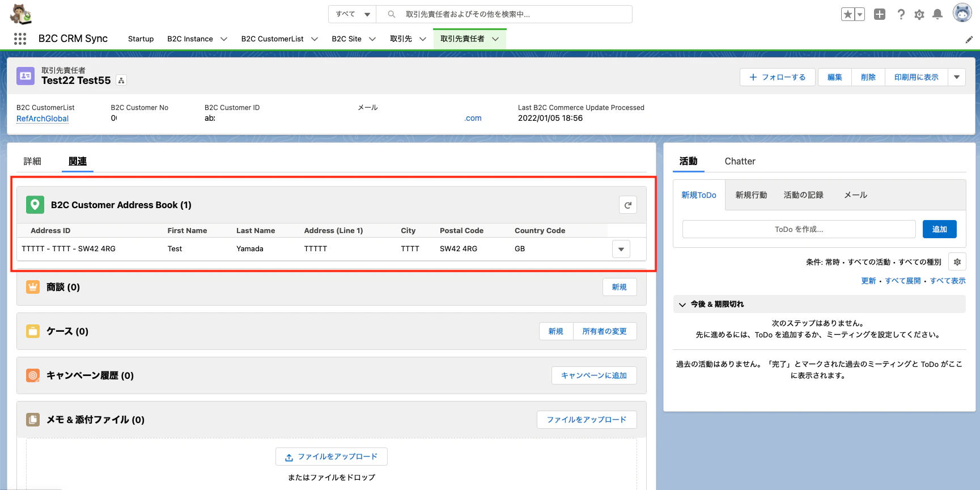Click the すべて表示 link

point(947,281)
